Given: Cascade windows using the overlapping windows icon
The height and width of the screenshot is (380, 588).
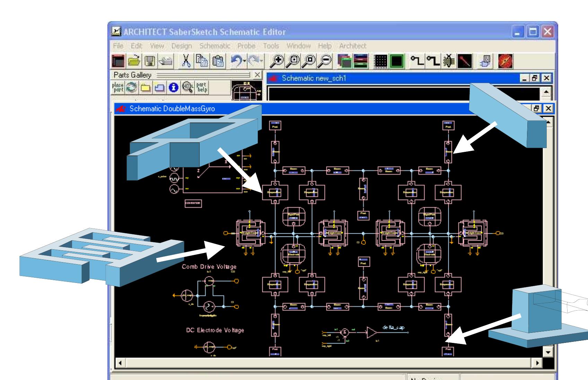Looking at the screenshot, I should [345, 61].
